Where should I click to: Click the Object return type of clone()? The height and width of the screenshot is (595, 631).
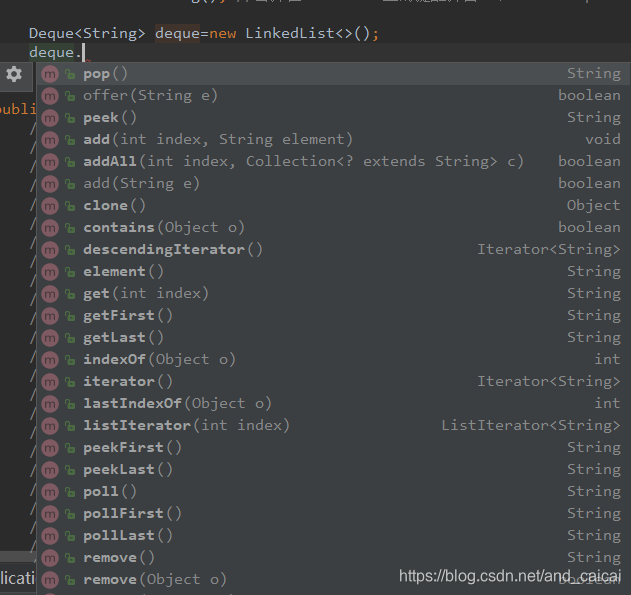[x=593, y=206]
